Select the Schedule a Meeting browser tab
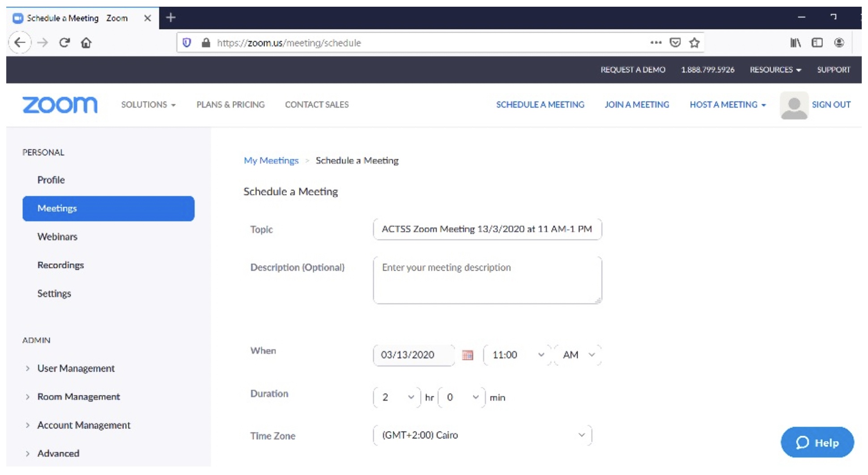Screen dimensions: 868x475 83,18
